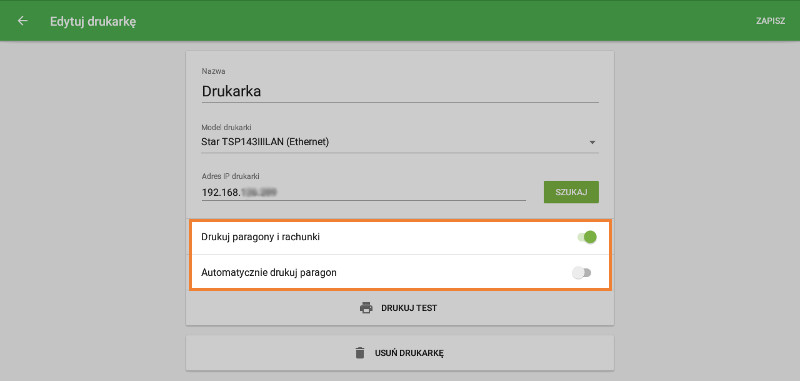Click the Drukuj paragony i rachunki label
Viewport: 800px width, 381px height.
(261, 237)
